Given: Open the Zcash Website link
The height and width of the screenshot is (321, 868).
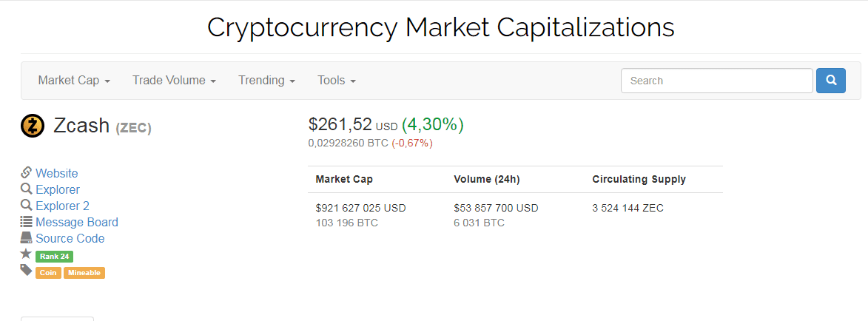Looking at the screenshot, I should [x=57, y=173].
